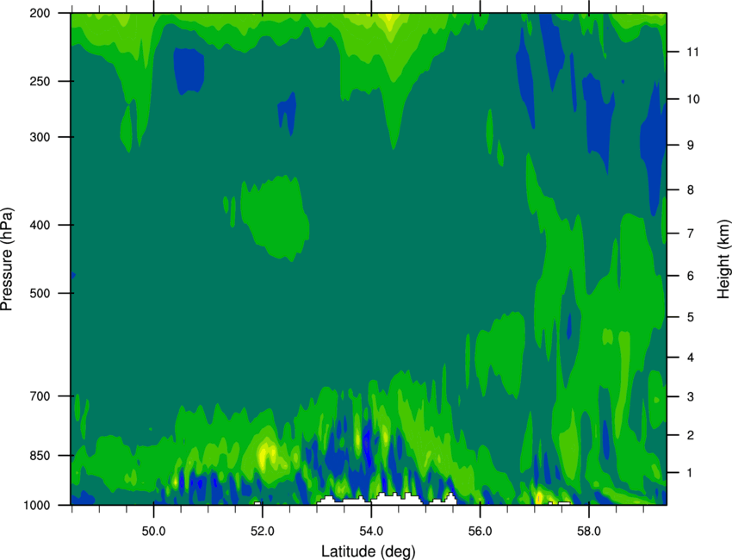Screen dimensions: 732x560
Task: Click the 700 pressure tick label
Action: [40, 396]
